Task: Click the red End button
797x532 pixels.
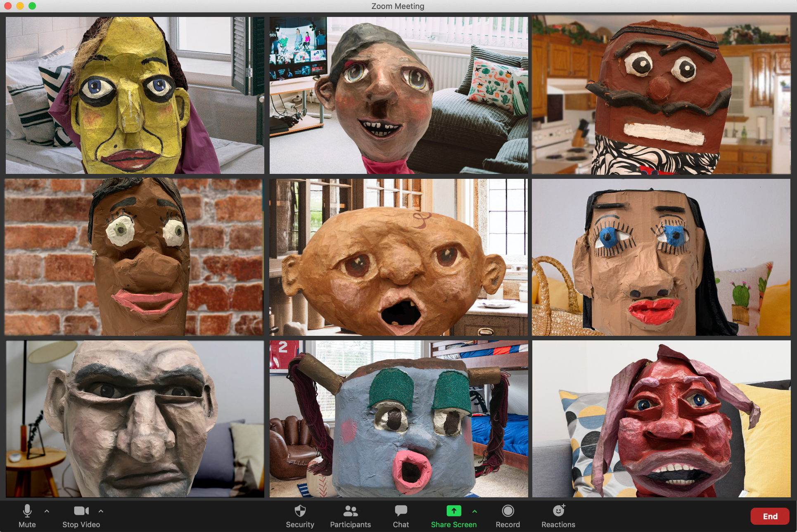Action: click(770, 516)
